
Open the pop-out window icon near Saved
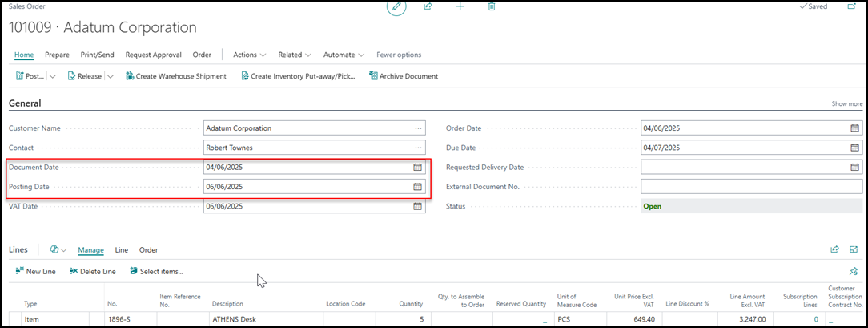[852, 6]
